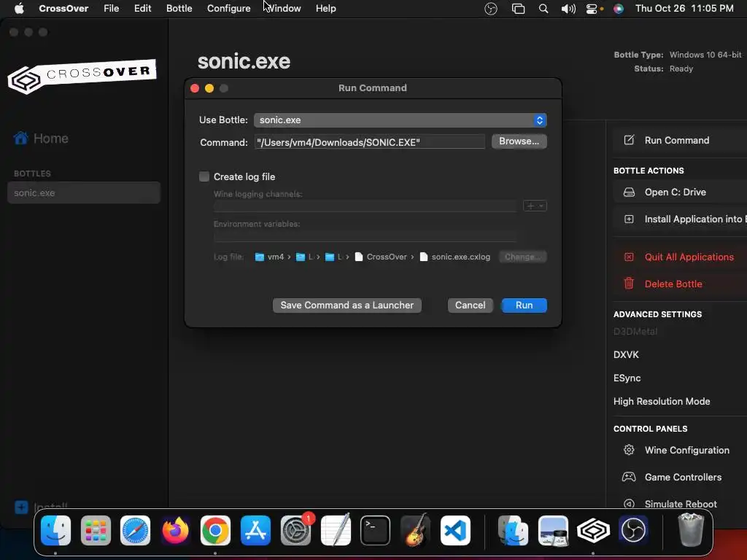Image resolution: width=747 pixels, height=560 pixels.
Task: Open App Store from the dock
Action: [255, 530]
